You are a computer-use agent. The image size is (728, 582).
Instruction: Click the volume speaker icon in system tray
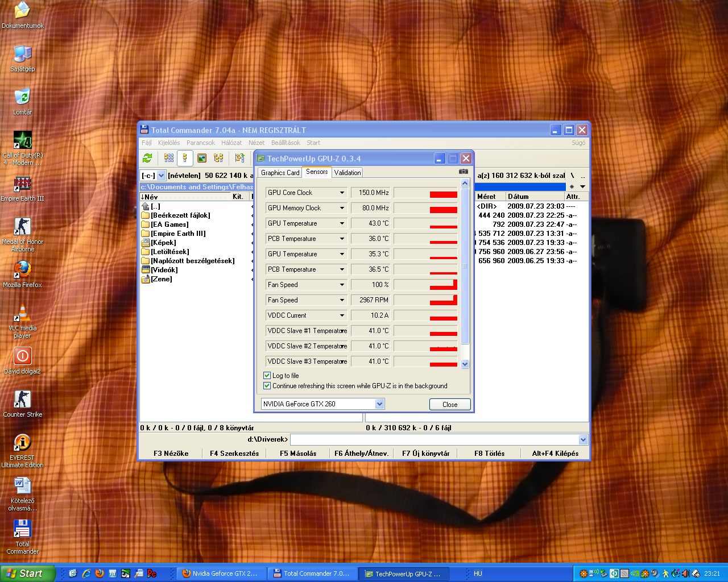(685, 573)
